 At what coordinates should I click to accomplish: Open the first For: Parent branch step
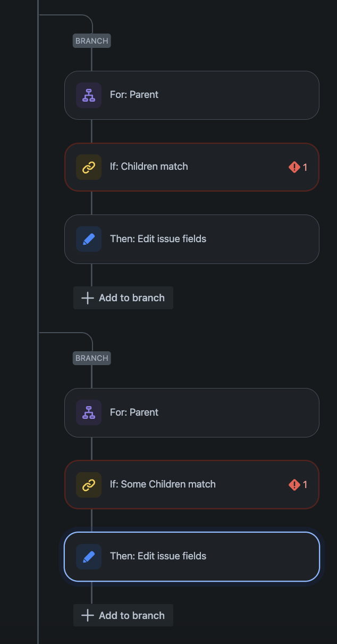point(191,95)
